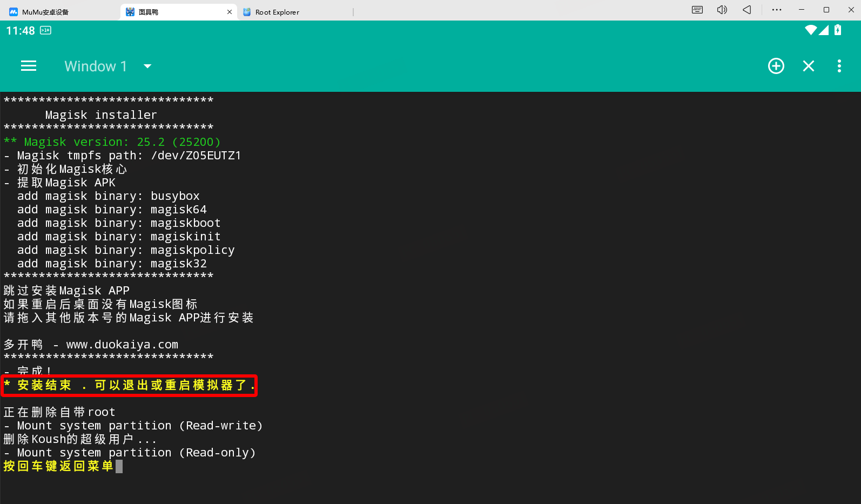
Task: Click the 正在删除自带root line
Action: [x=59, y=412]
